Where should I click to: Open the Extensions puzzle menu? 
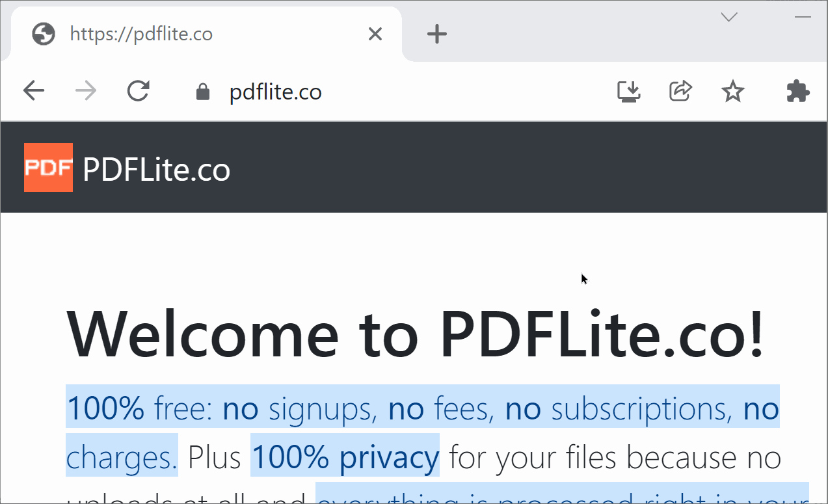pos(798,92)
